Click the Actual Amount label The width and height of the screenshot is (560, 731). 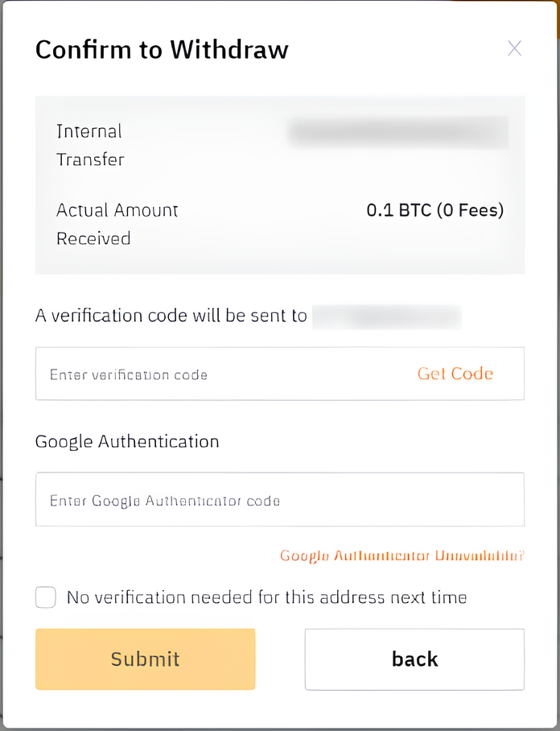point(117,210)
